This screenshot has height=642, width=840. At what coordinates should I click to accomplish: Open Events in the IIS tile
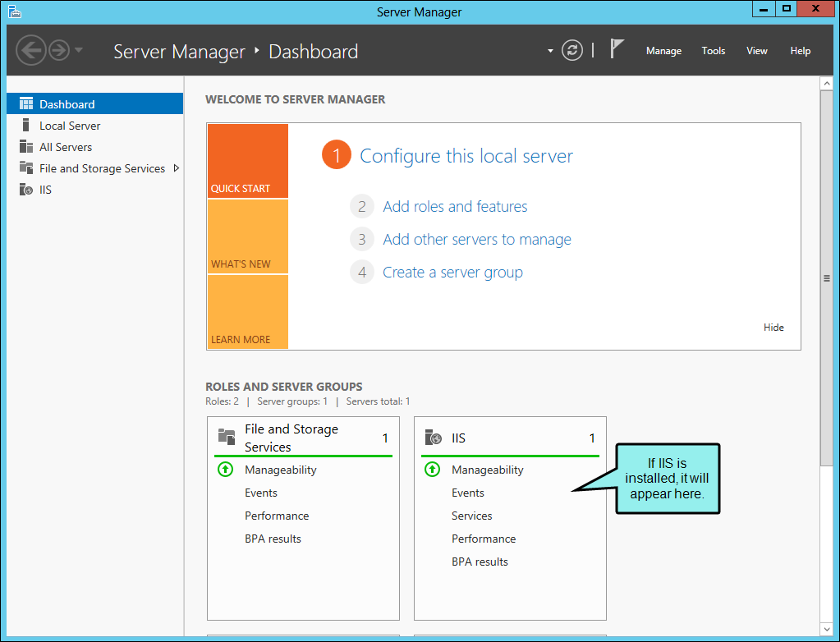tap(468, 493)
